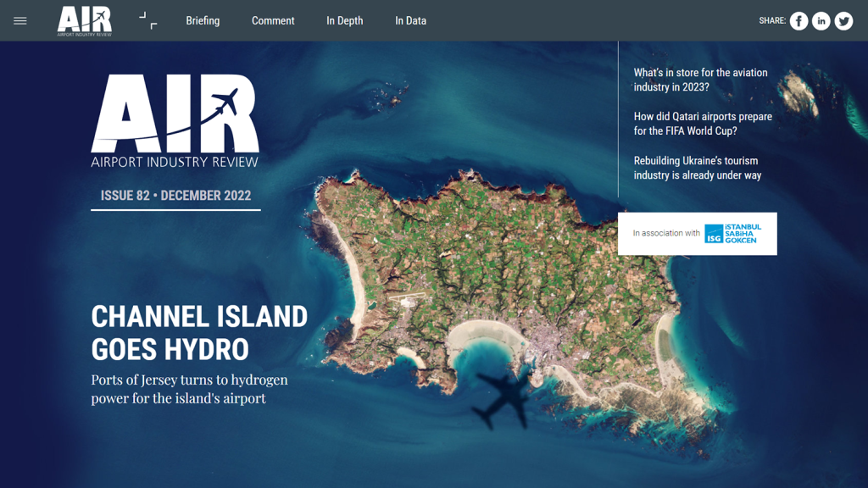Image resolution: width=868 pixels, height=488 pixels.
Task: Click the small AIR logo in the header
Action: click(x=85, y=20)
